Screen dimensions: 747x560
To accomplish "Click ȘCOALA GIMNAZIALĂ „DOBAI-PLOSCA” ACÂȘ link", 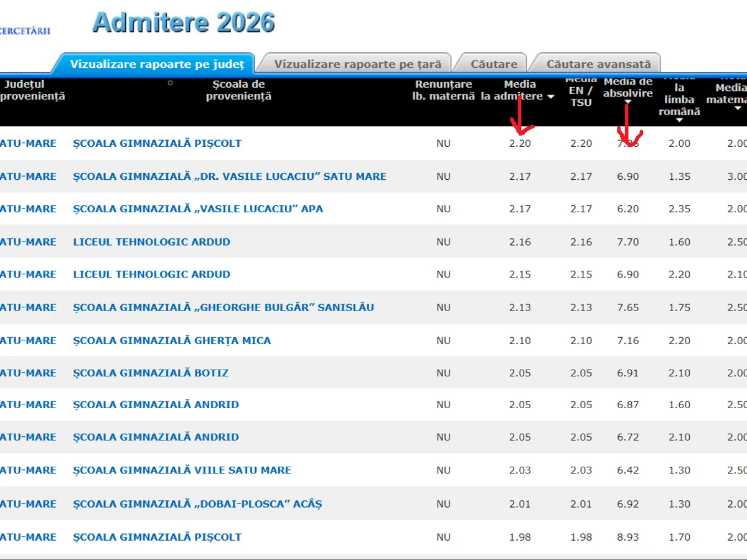I will tap(197, 504).
